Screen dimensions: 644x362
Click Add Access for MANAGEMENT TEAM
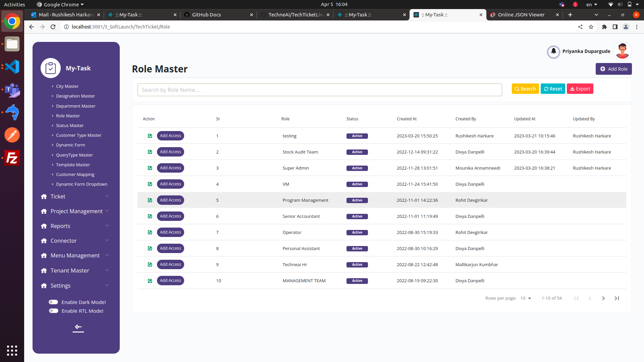point(170,281)
